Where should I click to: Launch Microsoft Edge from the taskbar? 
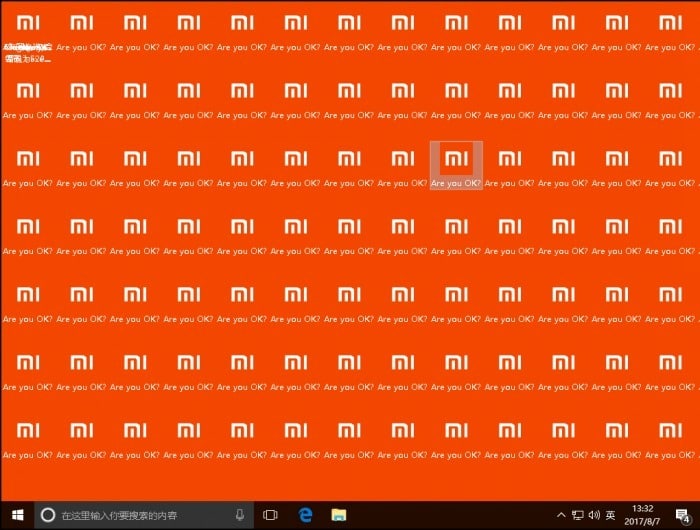click(x=305, y=515)
